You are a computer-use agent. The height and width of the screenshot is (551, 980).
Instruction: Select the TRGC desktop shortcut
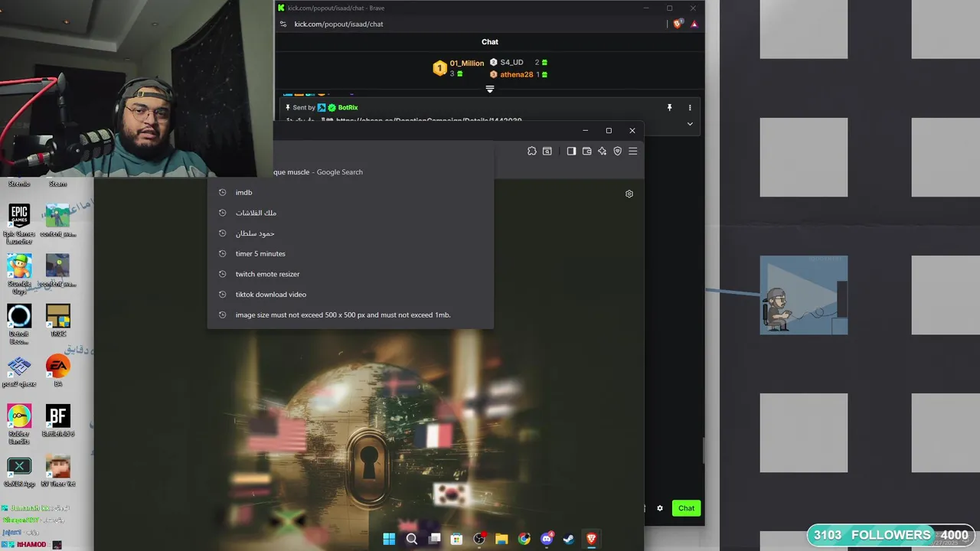(x=58, y=321)
